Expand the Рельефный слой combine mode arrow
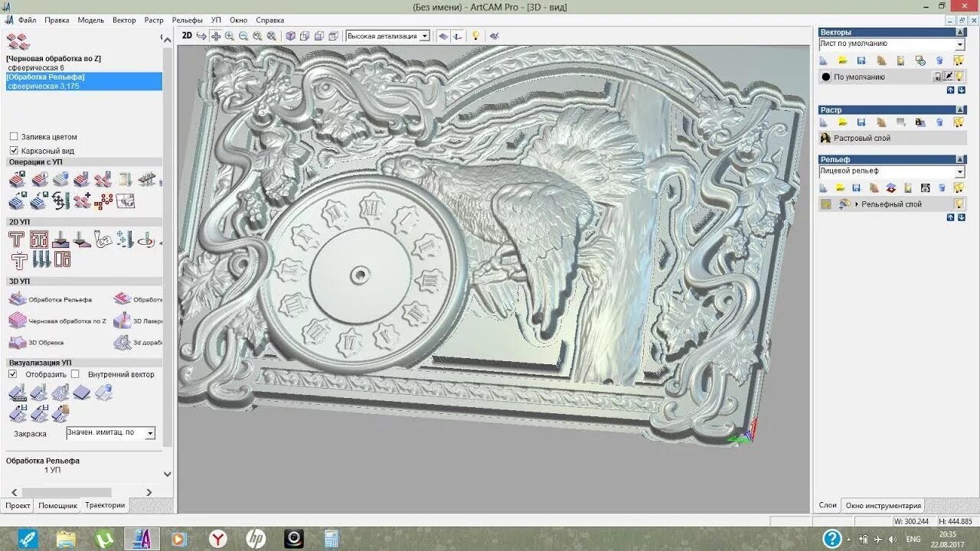The height and width of the screenshot is (551, 980). coord(857,204)
